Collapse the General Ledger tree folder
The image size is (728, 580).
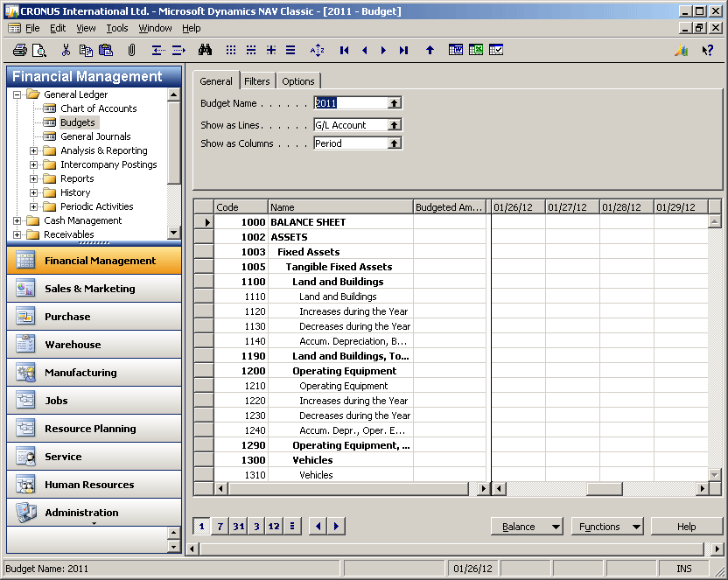click(17, 94)
